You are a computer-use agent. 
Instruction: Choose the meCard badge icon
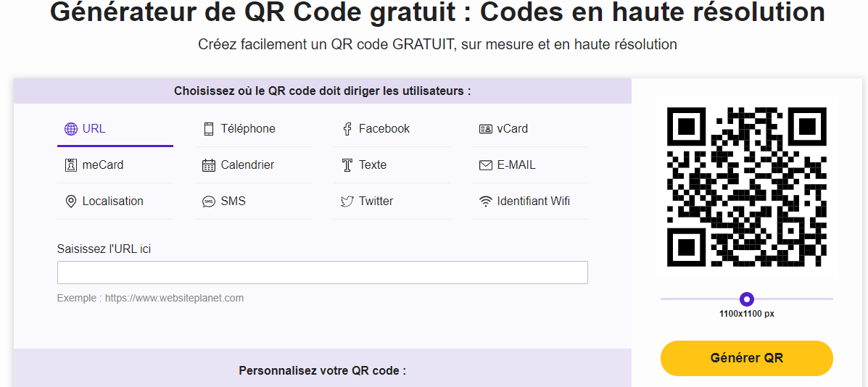coord(71,165)
